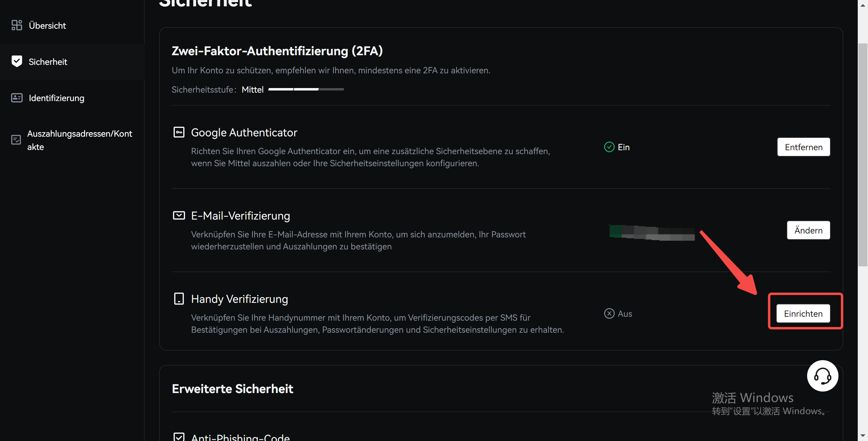Viewport: 868px width, 441px height.
Task: Click the Aus status cross icon
Action: tap(609, 313)
